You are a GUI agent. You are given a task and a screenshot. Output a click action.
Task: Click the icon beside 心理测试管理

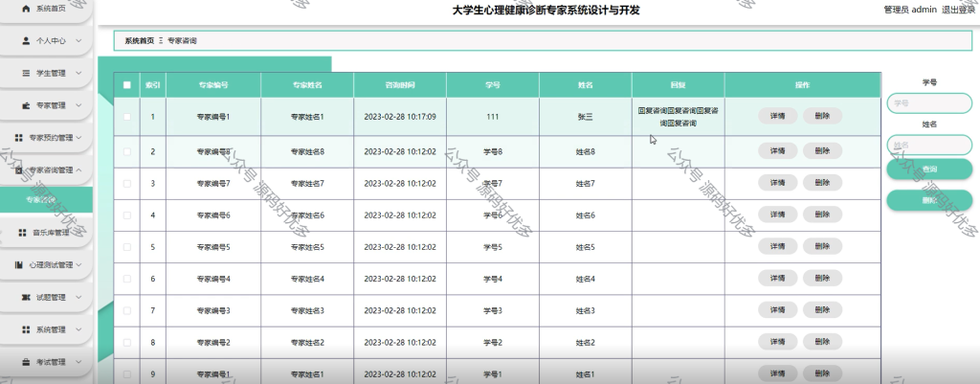coord(19,265)
